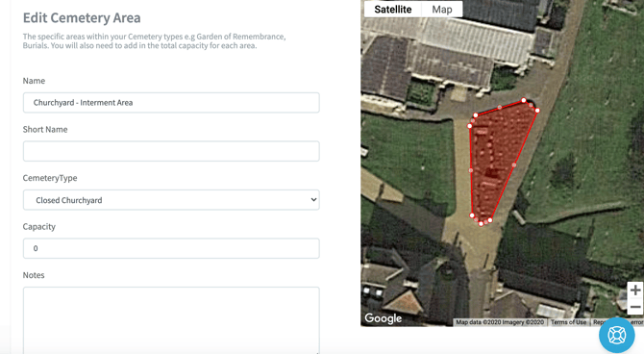The image size is (644, 354).
Task: Select the topmost polygon vertex handle
Action: click(x=524, y=100)
